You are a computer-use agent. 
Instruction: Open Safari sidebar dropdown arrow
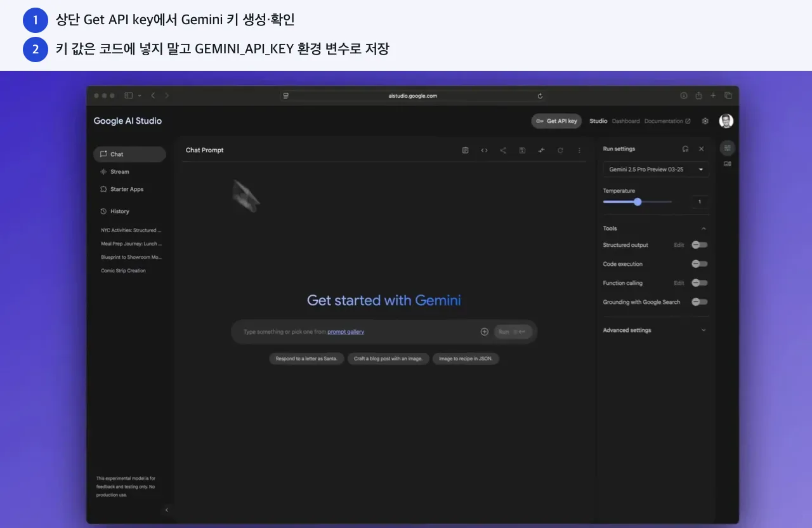140,96
